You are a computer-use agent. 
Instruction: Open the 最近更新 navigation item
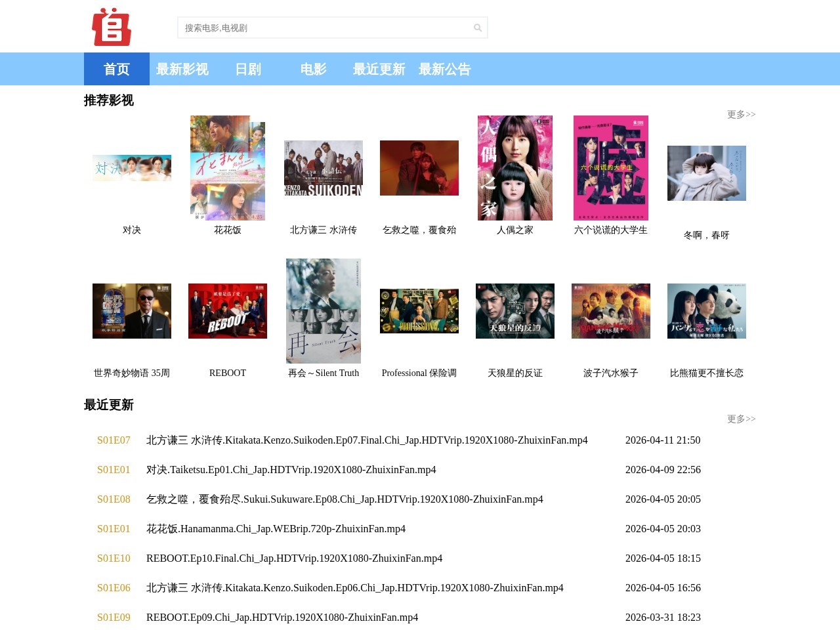pos(379,69)
